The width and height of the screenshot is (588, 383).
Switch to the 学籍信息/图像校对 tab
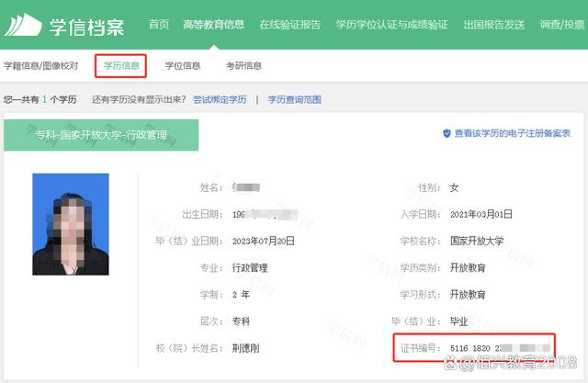[x=40, y=66]
